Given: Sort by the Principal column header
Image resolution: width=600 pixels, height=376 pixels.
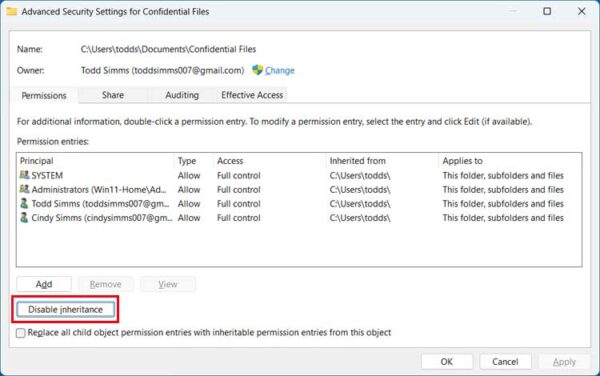Looking at the screenshot, I should click(96, 161).
